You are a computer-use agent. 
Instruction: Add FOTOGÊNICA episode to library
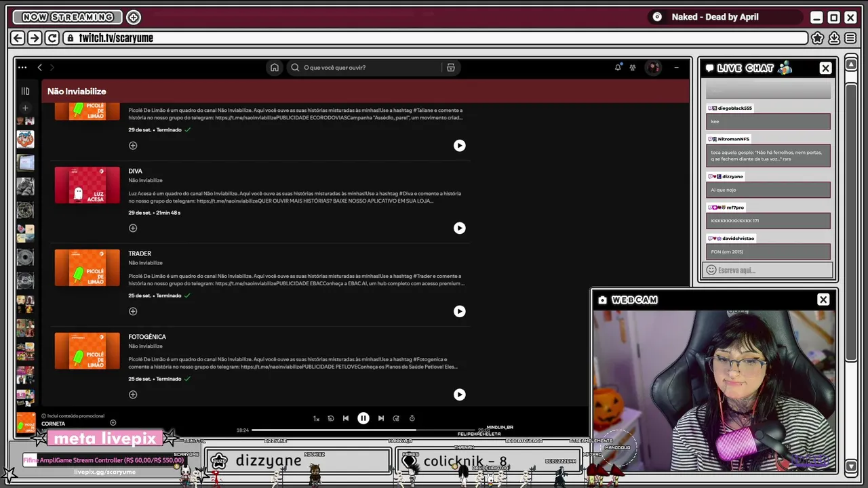[x=133, y=394]
